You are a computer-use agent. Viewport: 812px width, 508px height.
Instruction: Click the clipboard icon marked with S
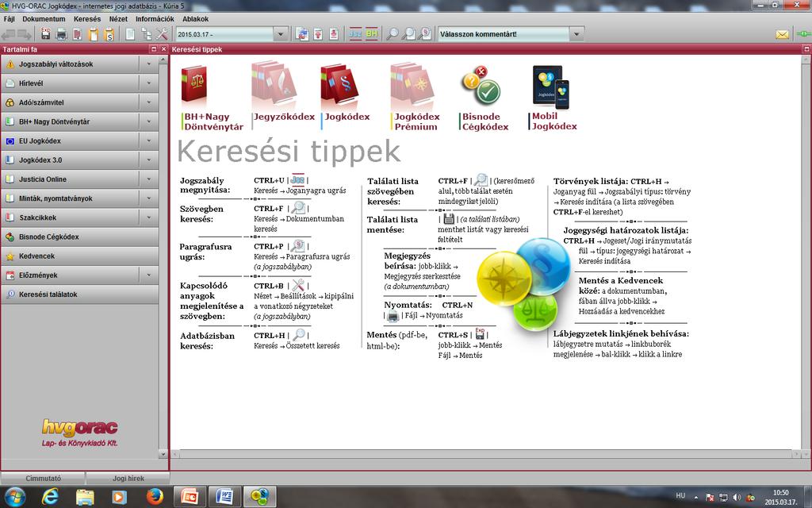pos(109,34)
